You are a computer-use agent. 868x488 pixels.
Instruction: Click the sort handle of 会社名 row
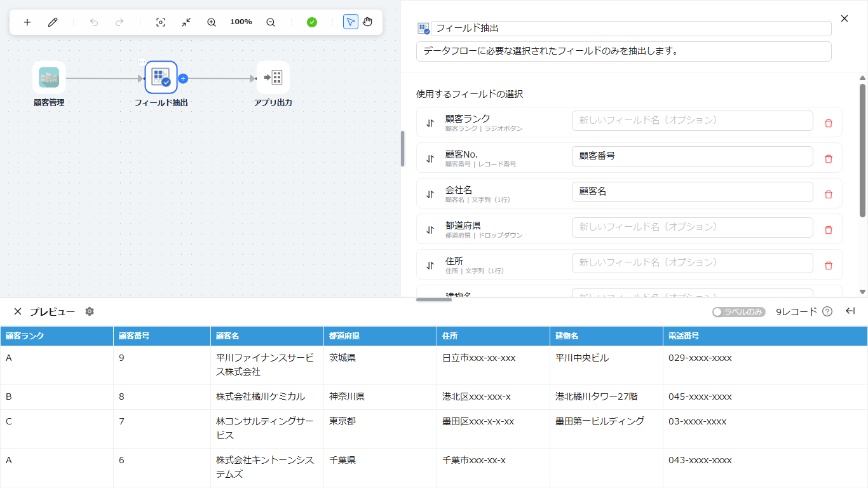tap(430, 194)
